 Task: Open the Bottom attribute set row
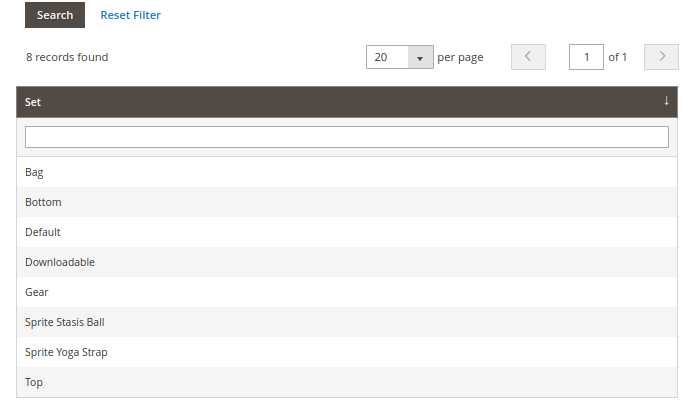click(43, 202)
